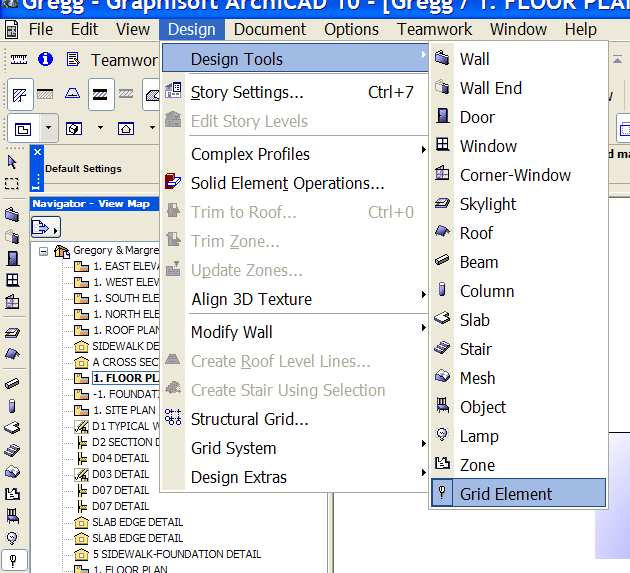Select the Marquee tool in toolbox

click(x=12, y=184)
